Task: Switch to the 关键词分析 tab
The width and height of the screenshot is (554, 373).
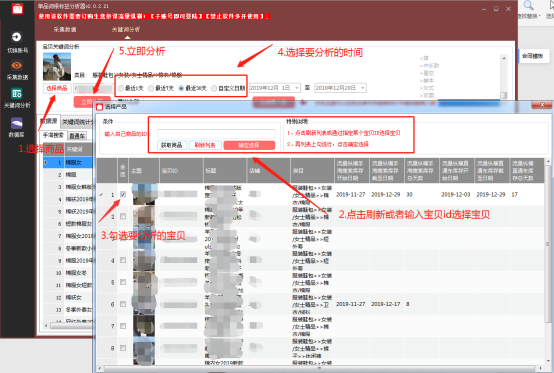Action: pos(126,29)
